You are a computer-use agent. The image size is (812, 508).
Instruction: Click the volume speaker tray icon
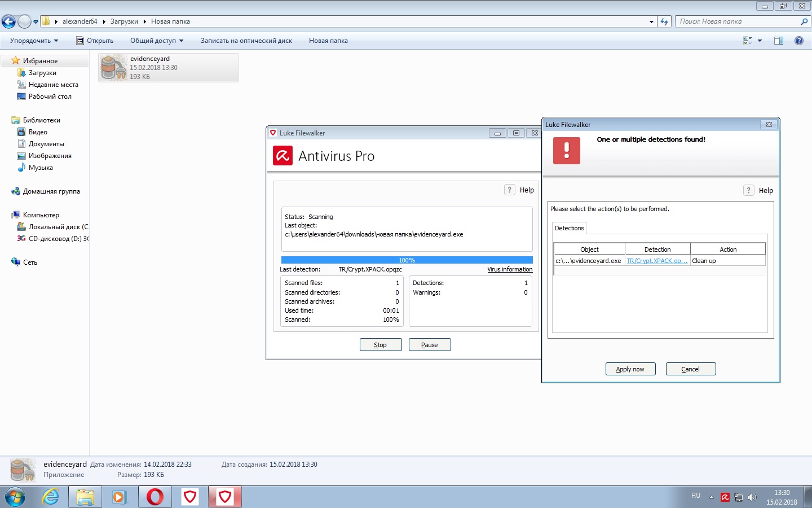click(752, 497)
